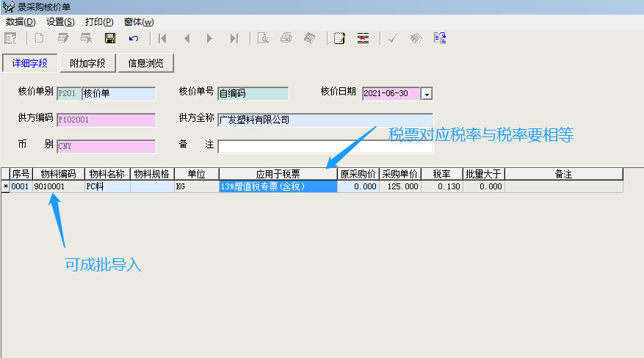The width and height of the screenshot is (644, 358).
Task: Open the 打印(P) menu
Action: pos(99,22)
